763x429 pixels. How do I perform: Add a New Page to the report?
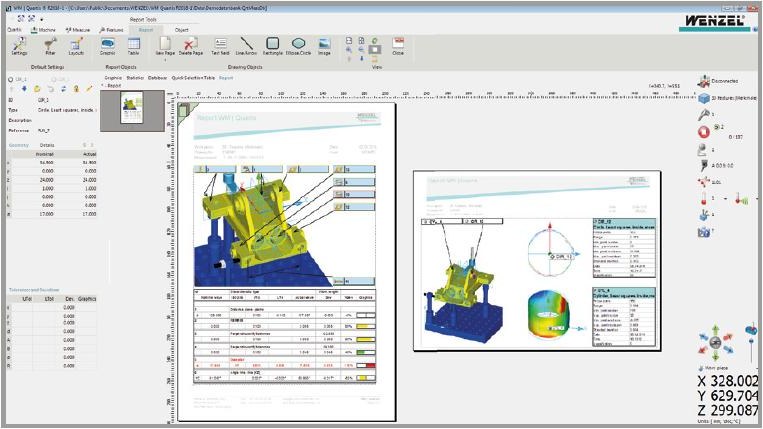pos(165,47)
